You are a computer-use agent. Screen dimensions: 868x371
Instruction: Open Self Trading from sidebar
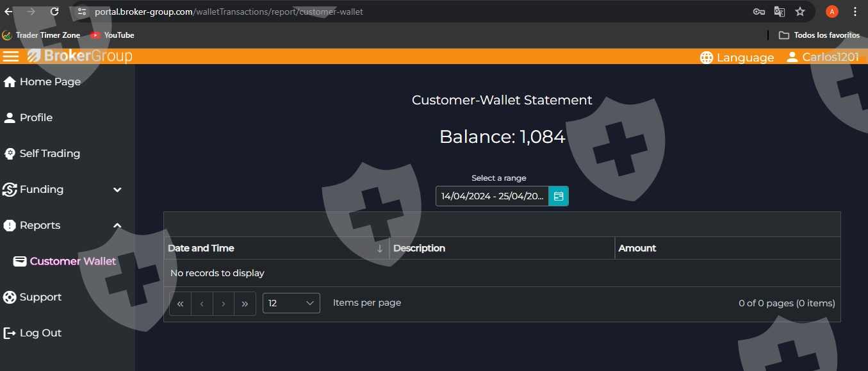pyautogui.click(x=42, y=153)
